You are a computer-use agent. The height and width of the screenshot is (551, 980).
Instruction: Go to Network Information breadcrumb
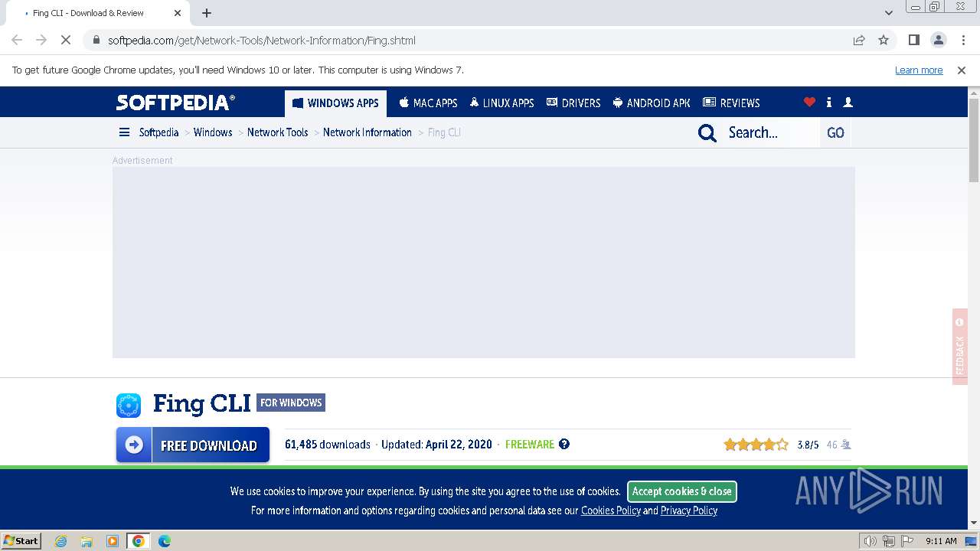pos(367,132)
